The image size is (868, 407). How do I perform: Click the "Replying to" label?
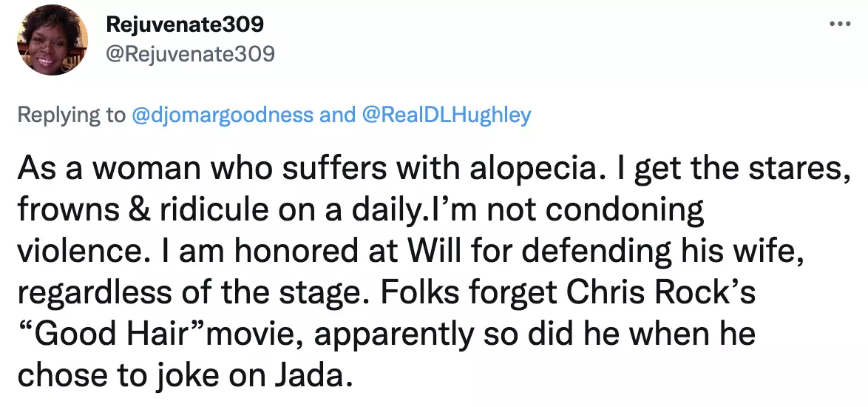(x=71, y=115)
